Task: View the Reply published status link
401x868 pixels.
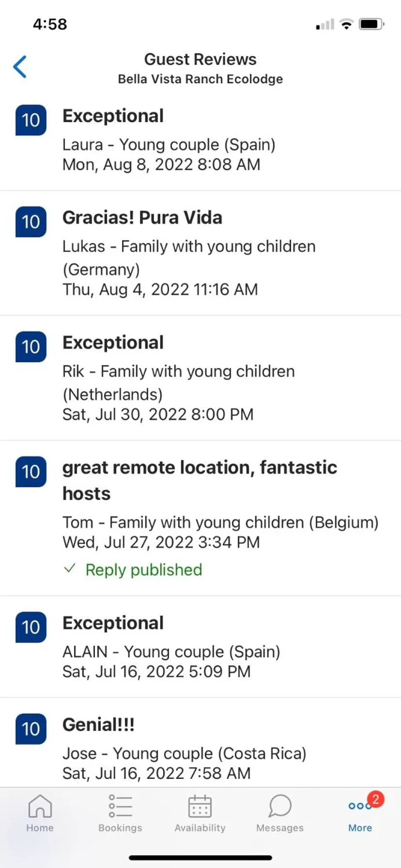Action: 143,570
